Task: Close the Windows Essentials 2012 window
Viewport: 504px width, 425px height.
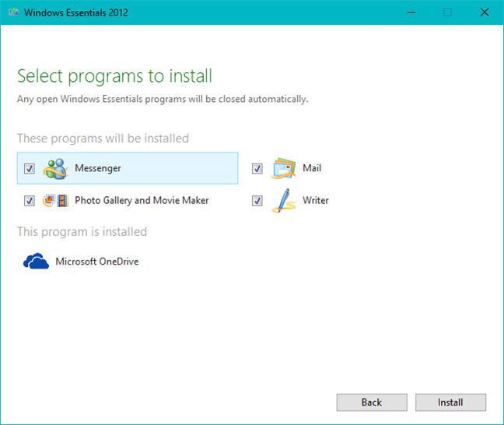Action: click(485, 12)
